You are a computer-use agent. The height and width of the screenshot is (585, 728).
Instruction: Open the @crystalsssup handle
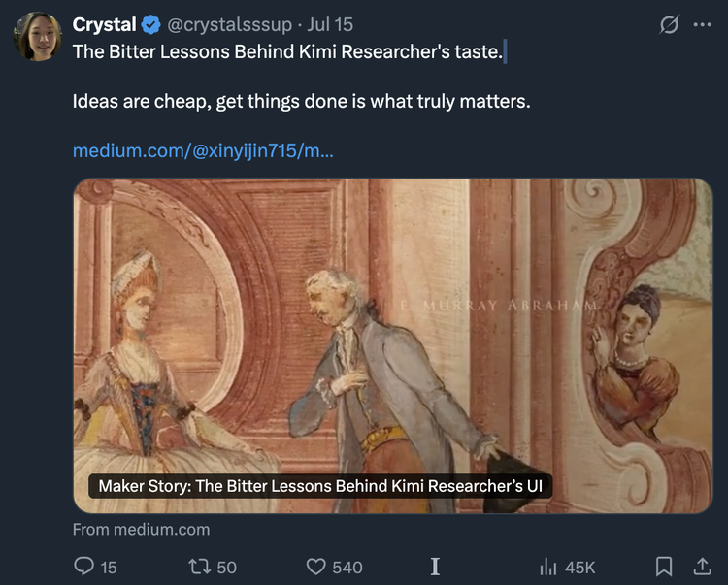click(229, 24)
